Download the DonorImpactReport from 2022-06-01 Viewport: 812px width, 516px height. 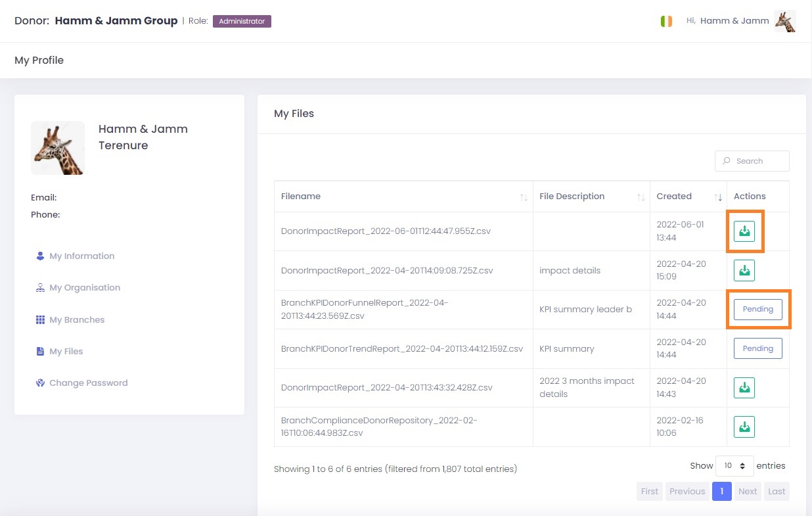pyautogui.click(x=744, y=231)
